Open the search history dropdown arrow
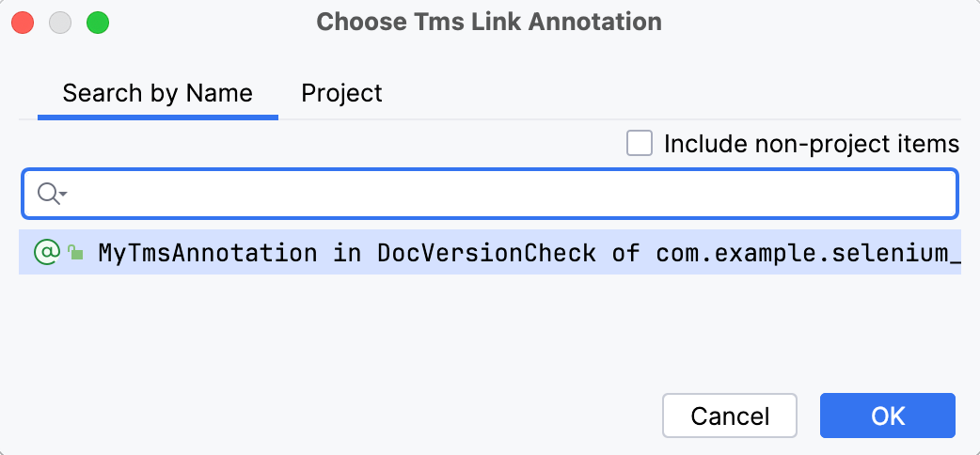 point(63,195)
